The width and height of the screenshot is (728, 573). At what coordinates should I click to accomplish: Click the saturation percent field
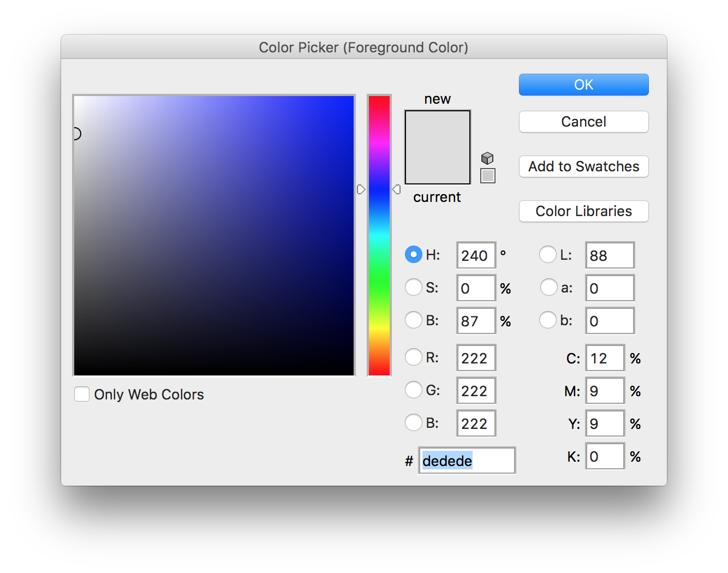pos(476,288)
